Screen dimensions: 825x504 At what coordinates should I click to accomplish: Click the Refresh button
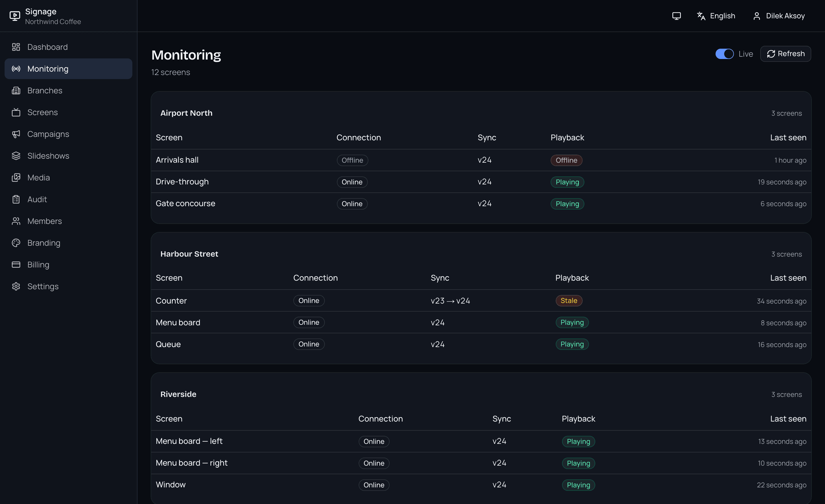785,54
